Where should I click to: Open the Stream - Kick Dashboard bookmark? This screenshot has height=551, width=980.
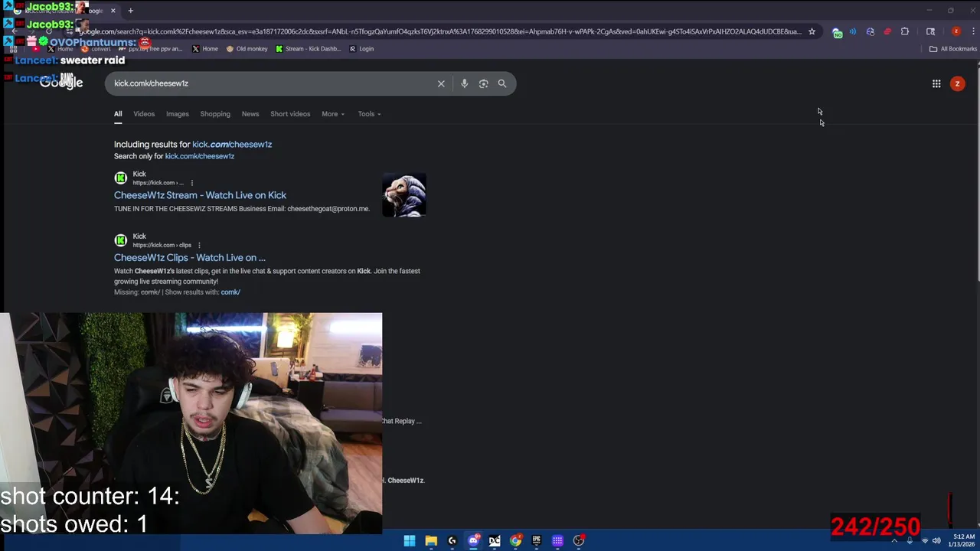click(308, 49)
